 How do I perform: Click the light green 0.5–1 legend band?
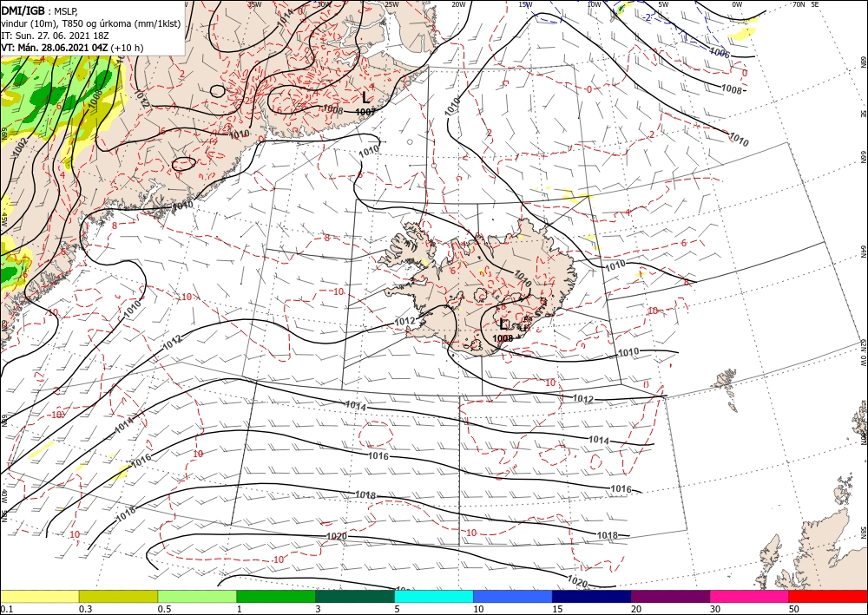click(197, 596)
